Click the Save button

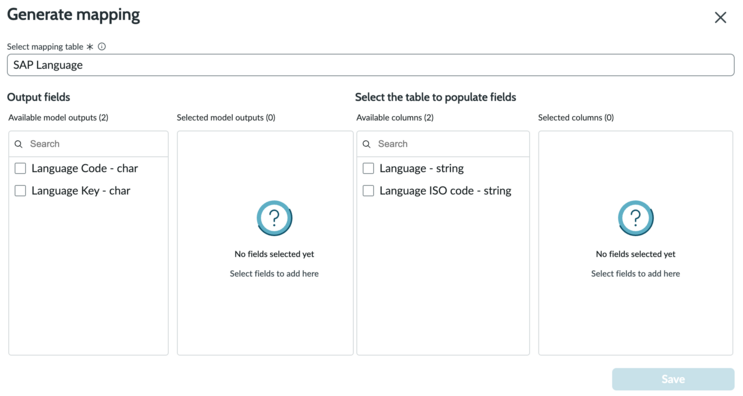click(x=673, y=379)
